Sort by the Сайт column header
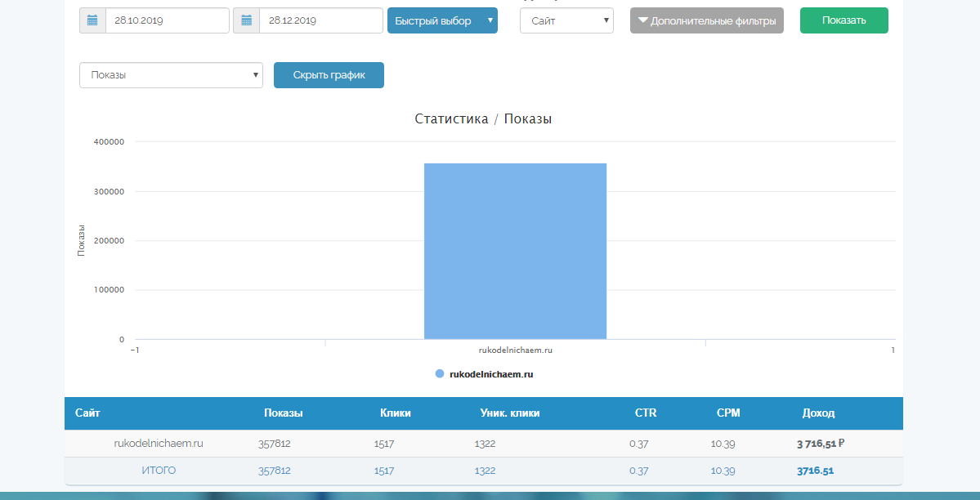This screenshot has height=500, width=980. (87, 413)
